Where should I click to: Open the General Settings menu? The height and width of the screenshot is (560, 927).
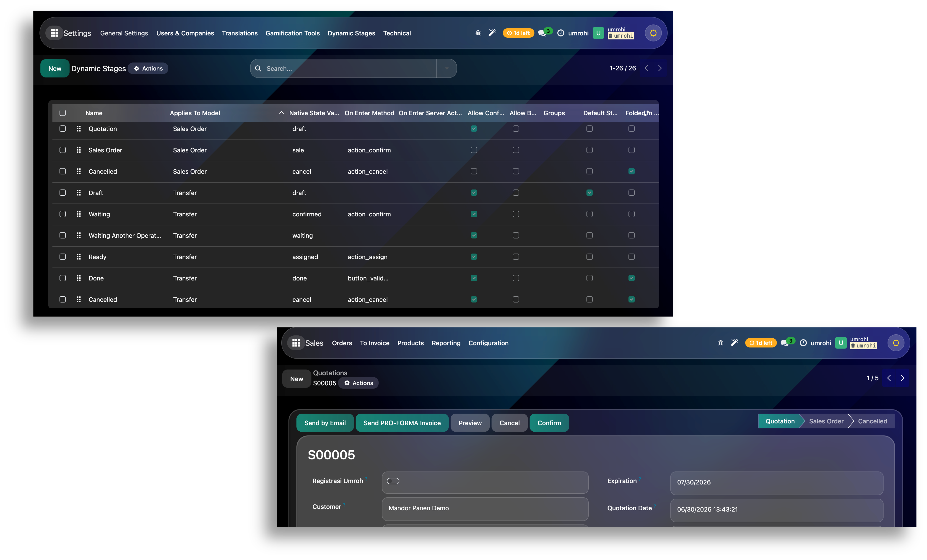pyautogui.click(x=124, y=33)
